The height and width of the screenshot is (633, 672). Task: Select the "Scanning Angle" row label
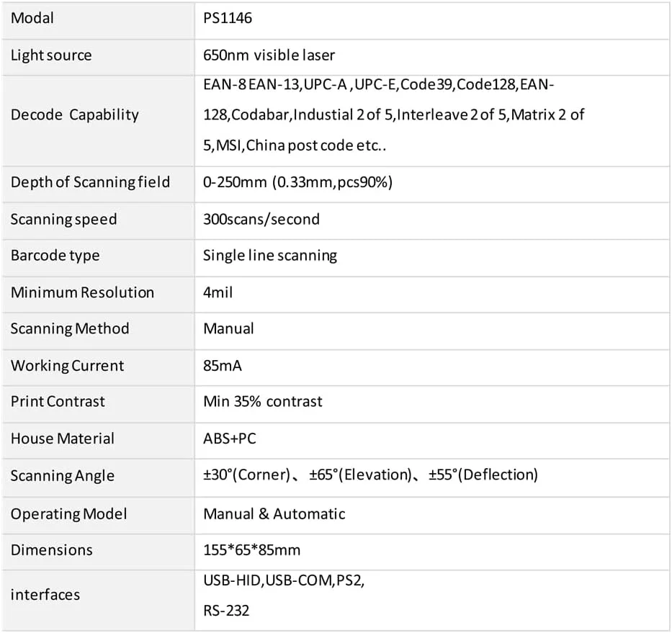pos(62,476)
